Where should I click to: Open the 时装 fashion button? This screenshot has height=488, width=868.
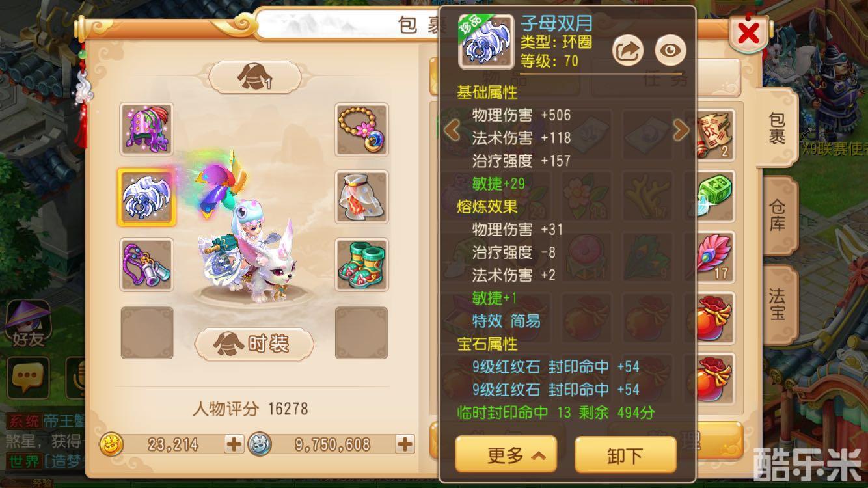point(254,344)
